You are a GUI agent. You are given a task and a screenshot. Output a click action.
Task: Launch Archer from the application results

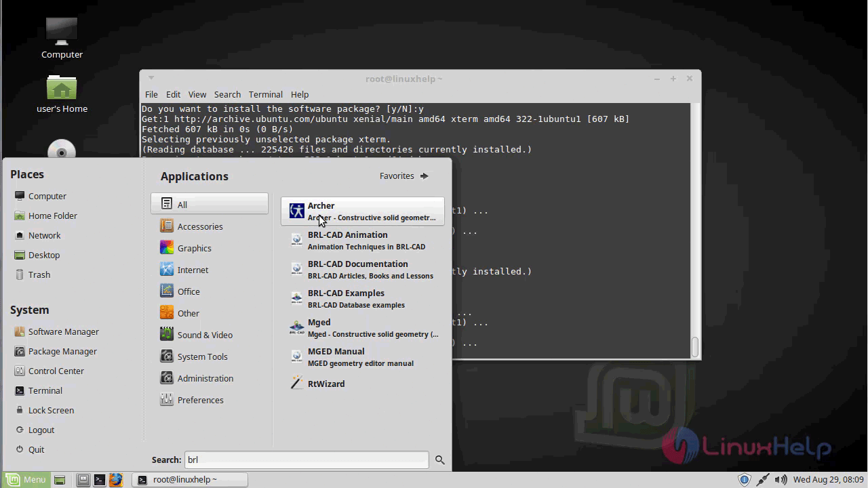point(362,211)
